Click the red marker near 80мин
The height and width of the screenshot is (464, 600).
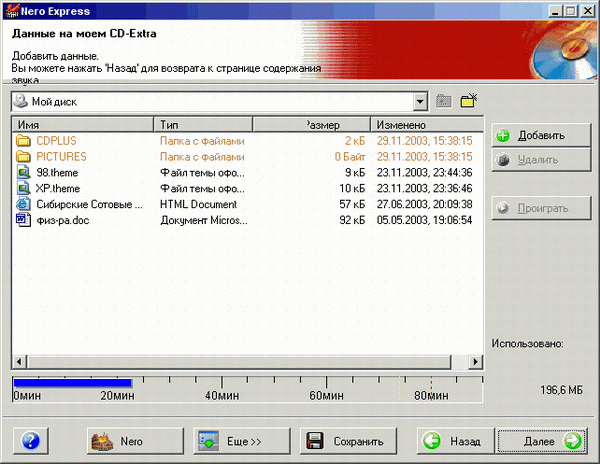coord(431,388)
